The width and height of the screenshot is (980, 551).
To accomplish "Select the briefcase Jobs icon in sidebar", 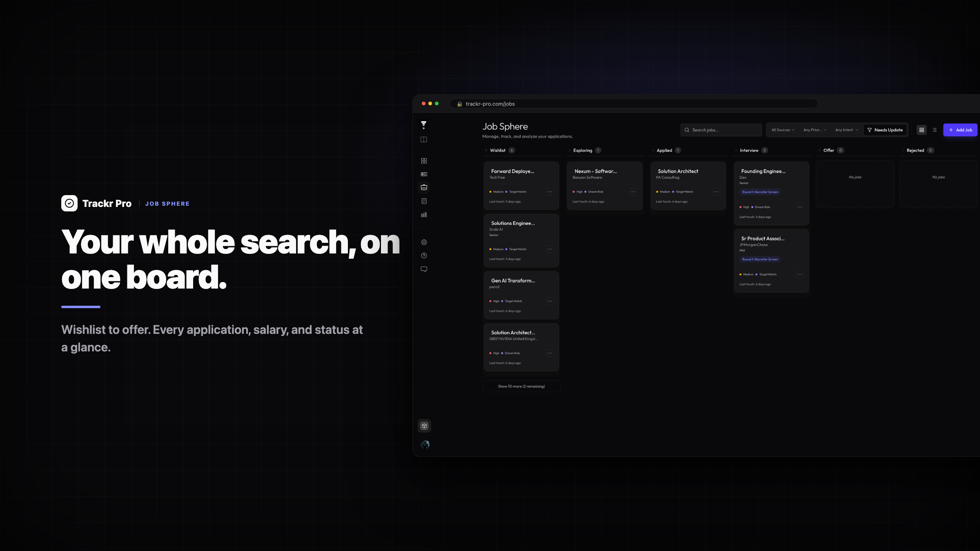I will point(424,187).
